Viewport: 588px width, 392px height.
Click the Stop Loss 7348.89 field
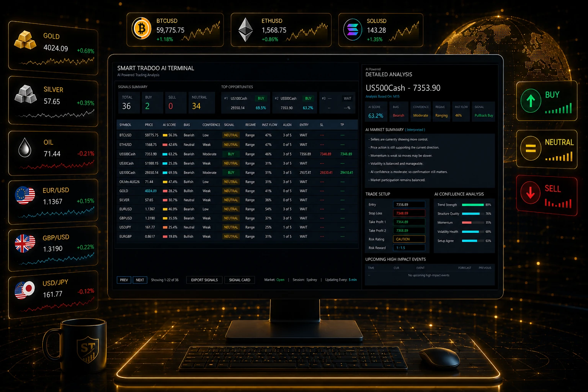pyautogui.click(x=409, y=213)
